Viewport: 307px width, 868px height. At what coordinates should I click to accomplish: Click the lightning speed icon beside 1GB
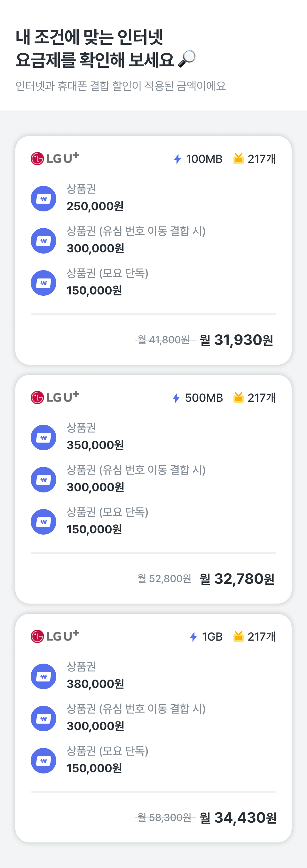click(193, 637)
